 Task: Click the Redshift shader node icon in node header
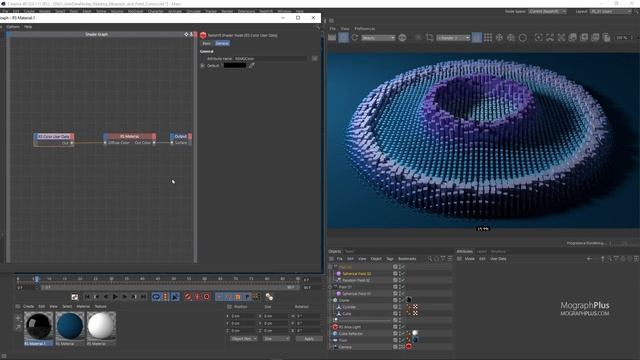(203, 36)
